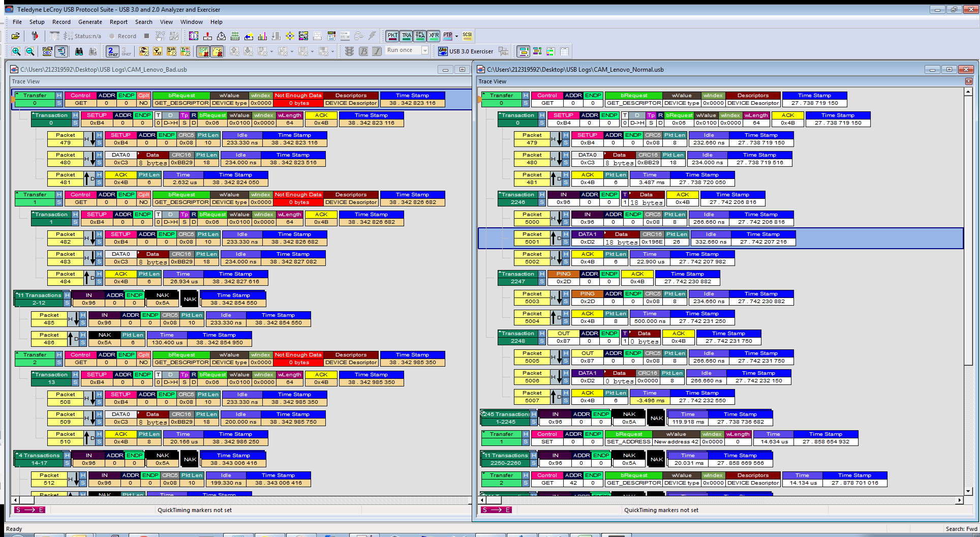Click the green grid layout icon

(550, 51)
